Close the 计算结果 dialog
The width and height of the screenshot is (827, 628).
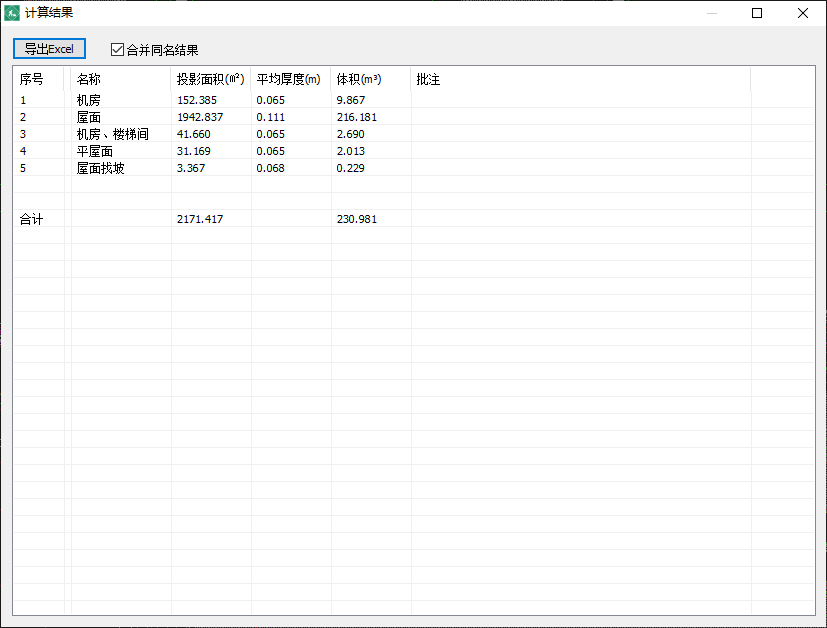pyautogui.click(x=803, y=13)
